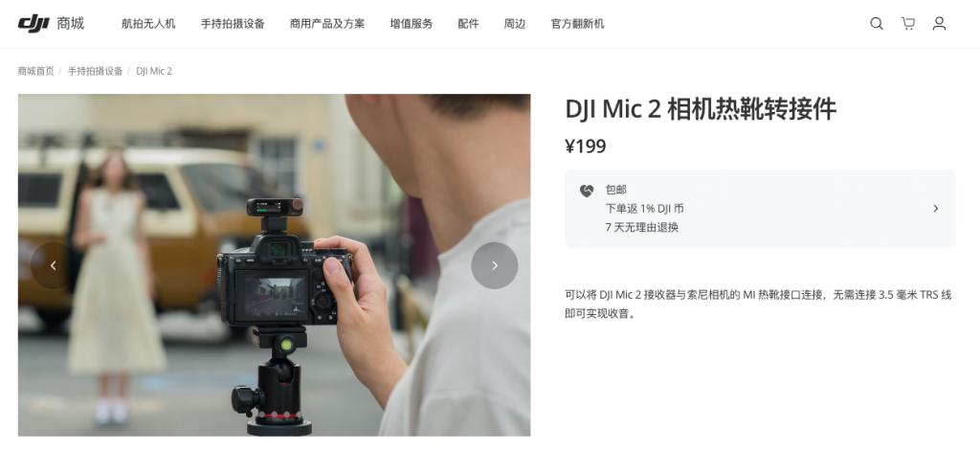Screen dimensions: 980x474
Task: Open 增值服务 menu
Action: (x=412, y=24)
